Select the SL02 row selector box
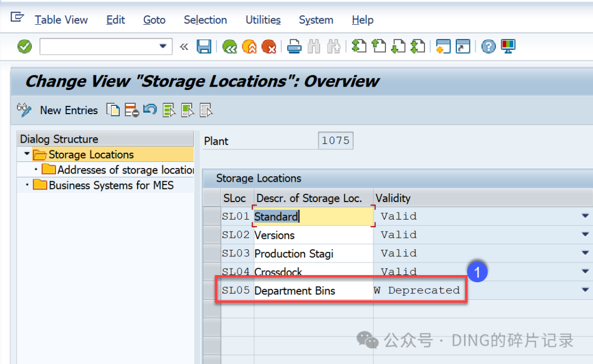Image resolution: width=593 pixels, height=364 pixels. coord(212,235)
